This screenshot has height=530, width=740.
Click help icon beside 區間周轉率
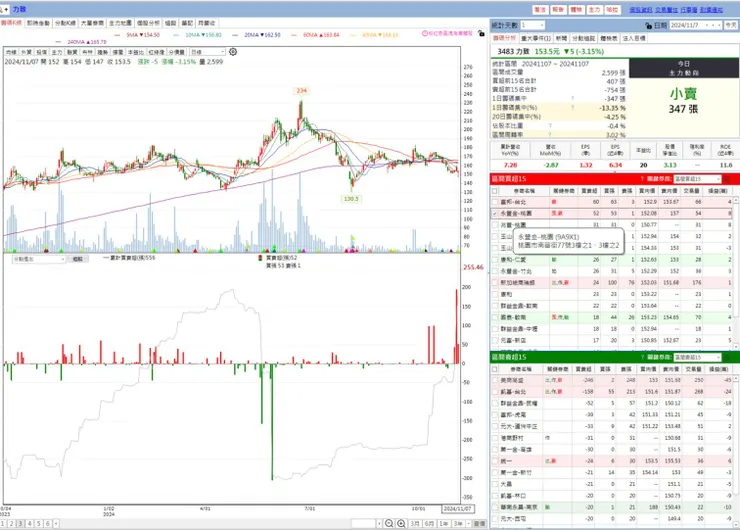(550, 135)
